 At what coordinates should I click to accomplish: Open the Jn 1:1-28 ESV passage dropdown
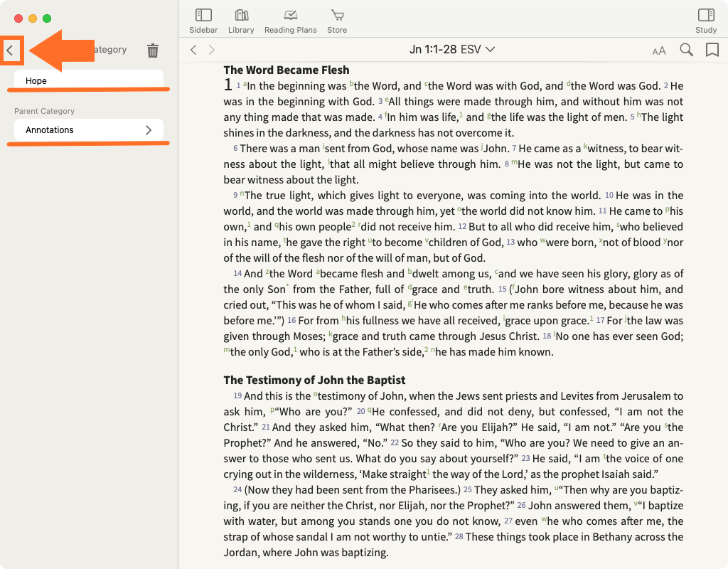(451, 50)
